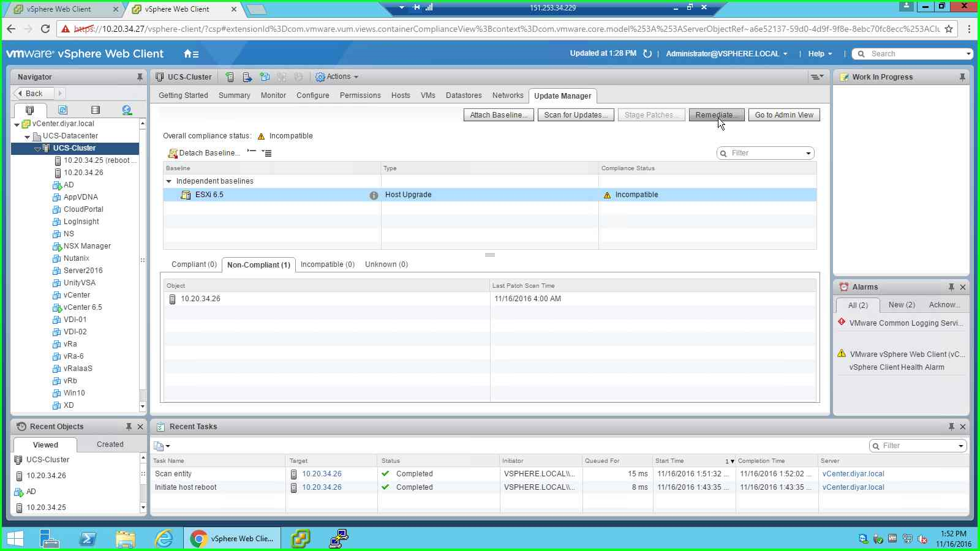Image resolution: width=980 pixels, height=551 pixels.
Task: Open the vSphere Home menu icon
Action: (x=191, y=54)
